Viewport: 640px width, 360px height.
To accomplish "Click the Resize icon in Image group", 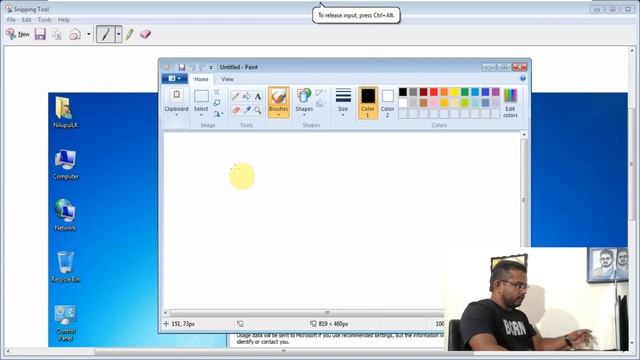I will click(x=217, y=103).
